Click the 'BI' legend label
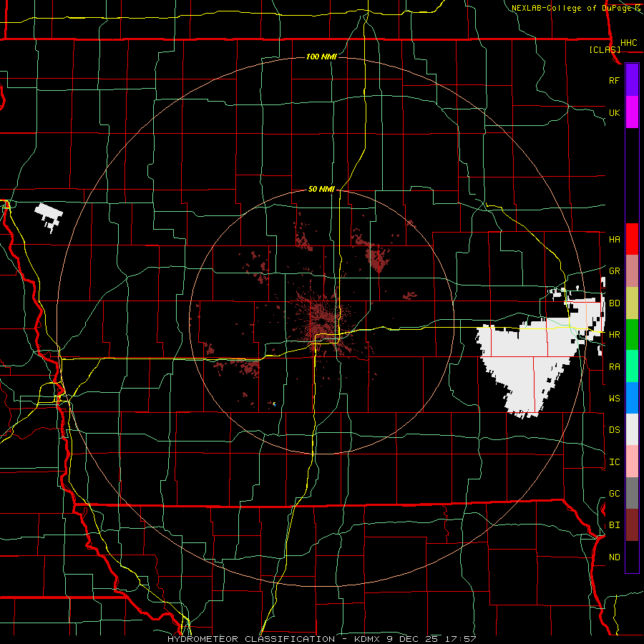This screenshot has width=644, height=644. [x=614, y=525]
